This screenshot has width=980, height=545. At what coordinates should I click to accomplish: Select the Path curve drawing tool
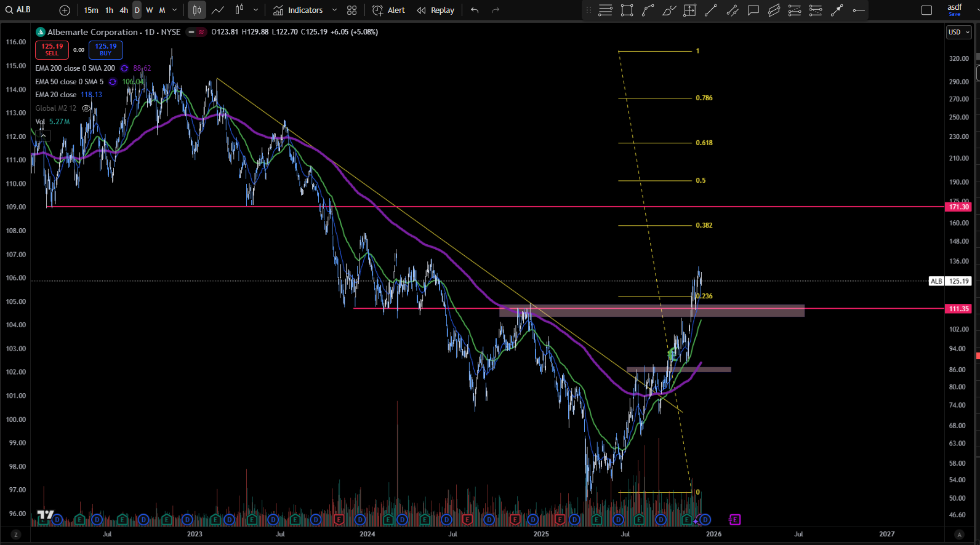point(648,10)
